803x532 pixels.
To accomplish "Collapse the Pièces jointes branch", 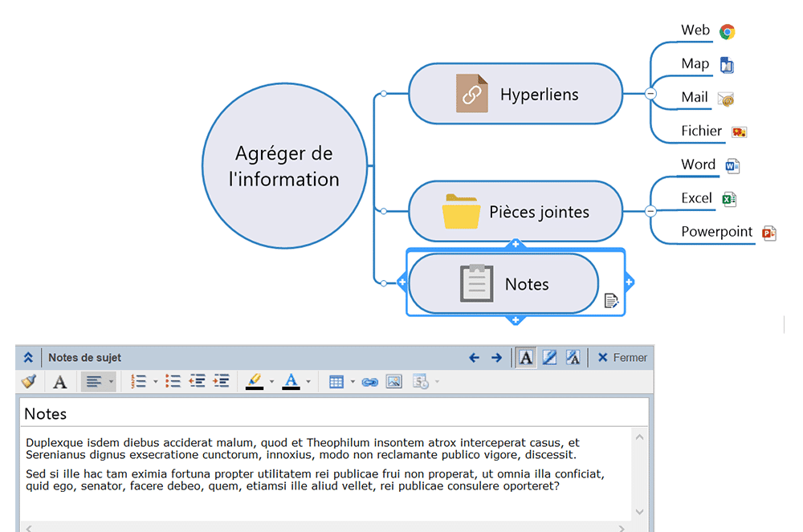I will click(650, 211).
